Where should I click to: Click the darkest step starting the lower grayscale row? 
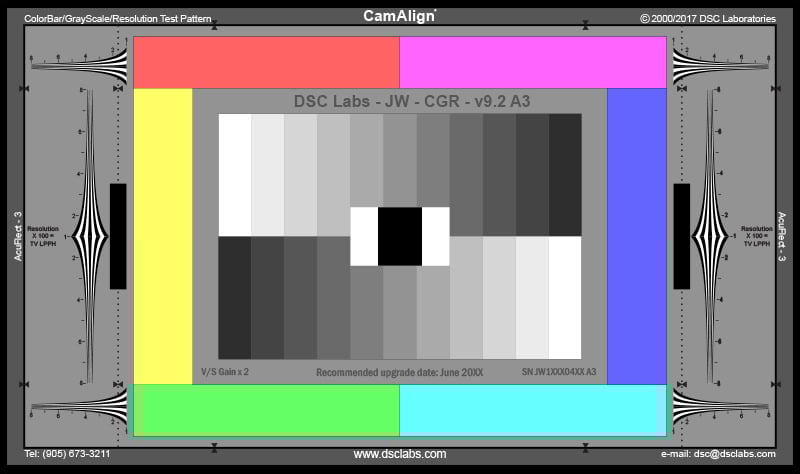pos(235,298)
